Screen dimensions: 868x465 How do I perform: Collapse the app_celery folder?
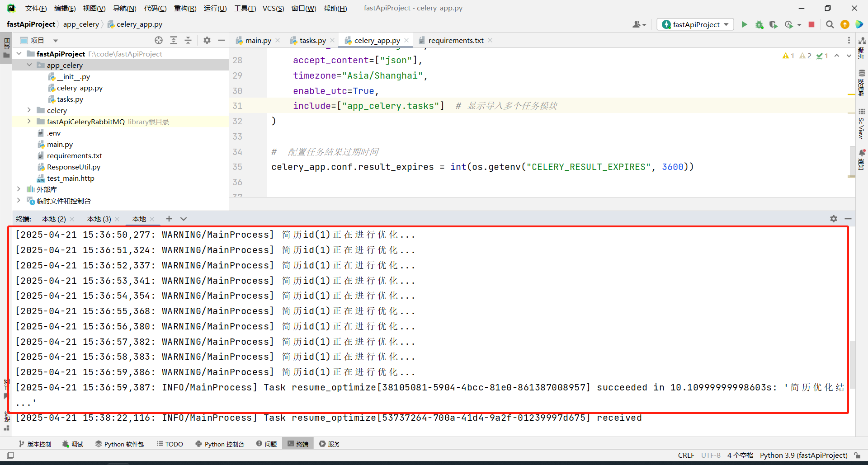click(x=29, y=65)
